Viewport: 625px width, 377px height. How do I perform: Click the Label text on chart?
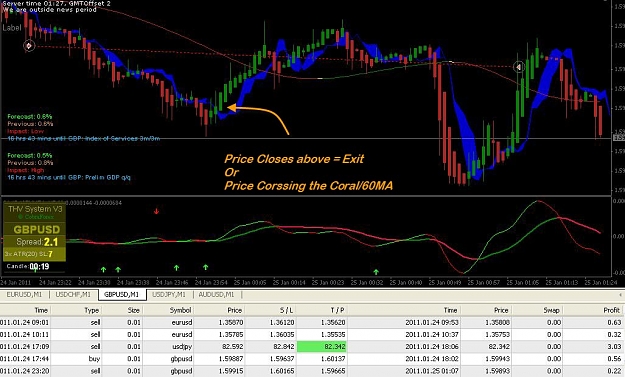point(12,28)
